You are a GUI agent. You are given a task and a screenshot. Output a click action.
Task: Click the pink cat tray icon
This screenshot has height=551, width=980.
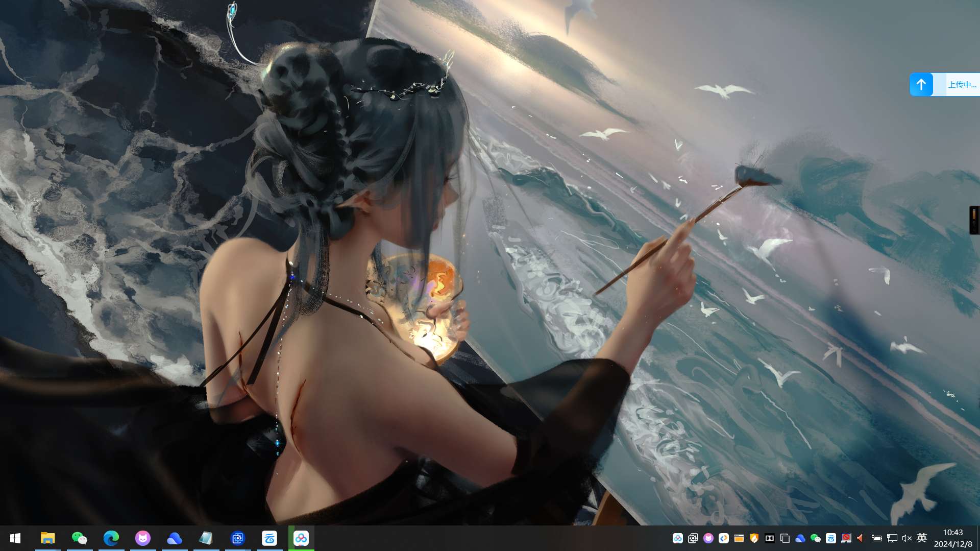click(708, 538)
